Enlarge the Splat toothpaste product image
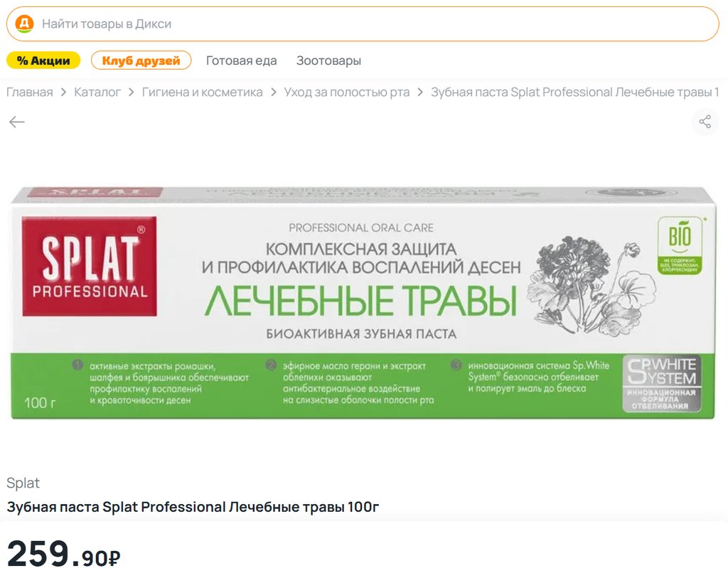Viewport: 728px width, 573px height. (364, 302)
